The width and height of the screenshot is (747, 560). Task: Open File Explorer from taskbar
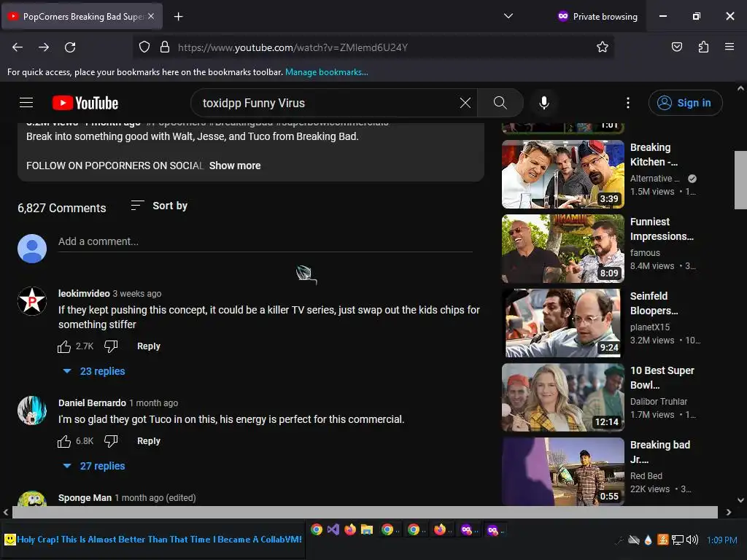tap(366, 529)
